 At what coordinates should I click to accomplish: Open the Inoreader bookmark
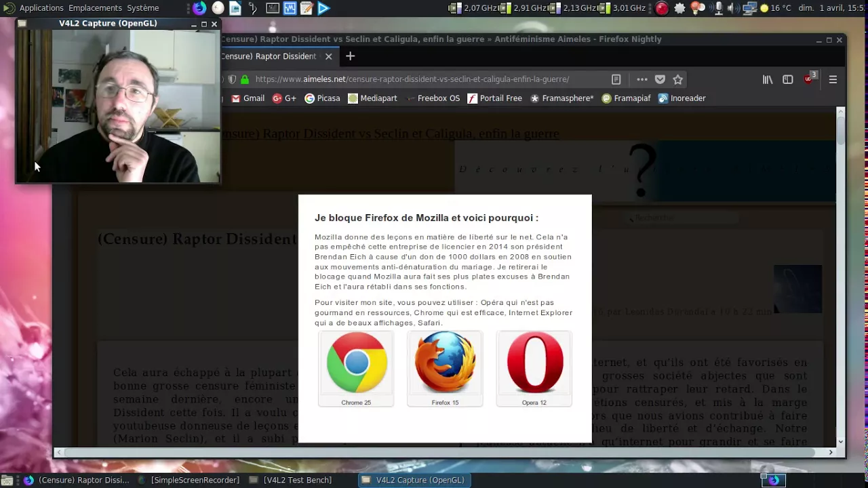(682, 98)
